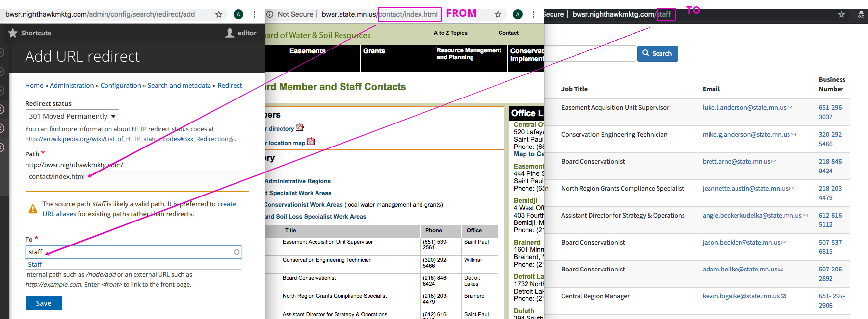868x319 pixels.
Task: Open the PDF icon beside location map
Action: tap(311, 142)
